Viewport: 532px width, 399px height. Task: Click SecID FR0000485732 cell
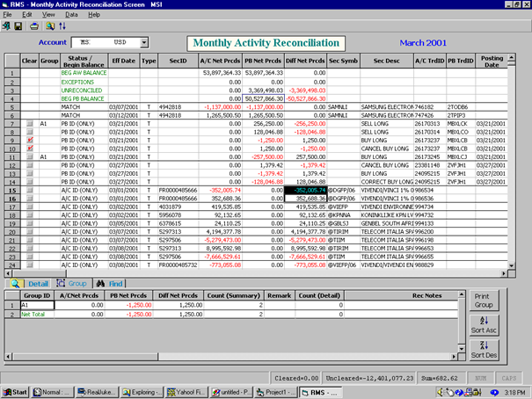click(x=179, y=265)
